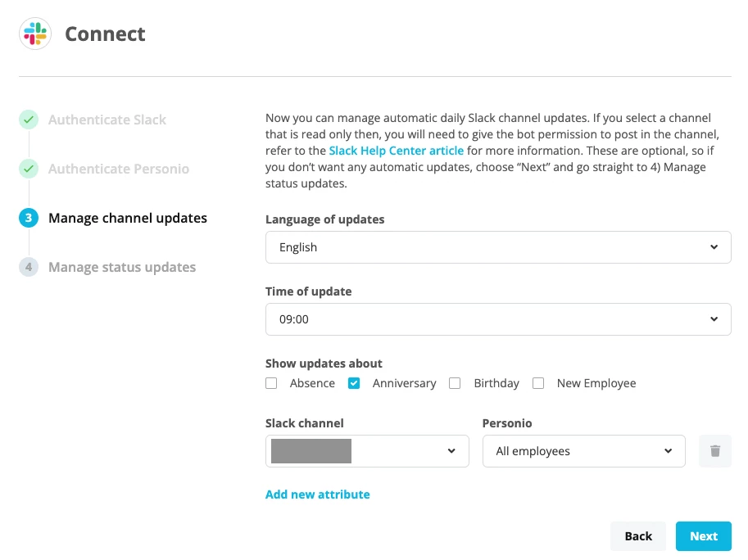Image resolution: width=748 pixels, height=560 pixels.
Task: Click the trash icon to delete the channel row
Action: click(x=714, y=451)
